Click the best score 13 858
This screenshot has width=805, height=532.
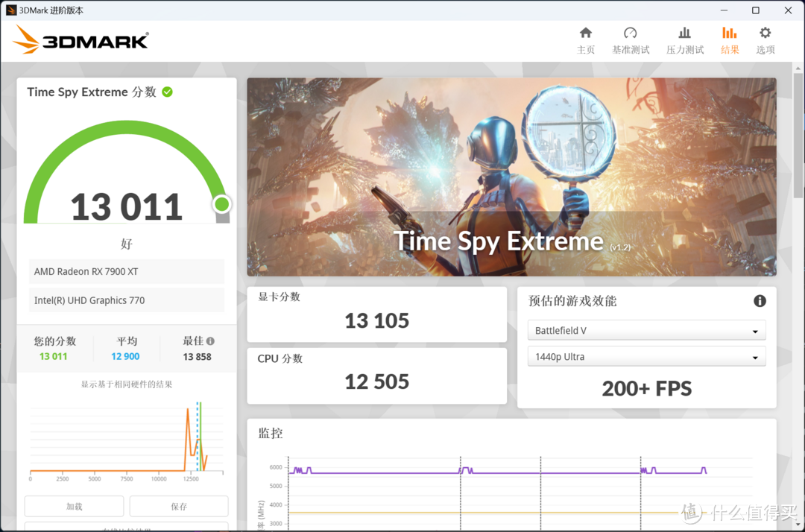point(197,357)
